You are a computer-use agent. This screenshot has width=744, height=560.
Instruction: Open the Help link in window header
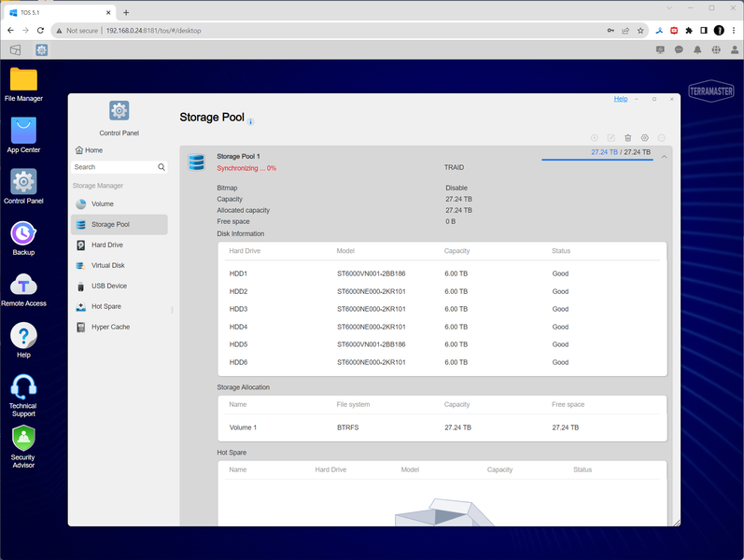[x=621, y=99]
